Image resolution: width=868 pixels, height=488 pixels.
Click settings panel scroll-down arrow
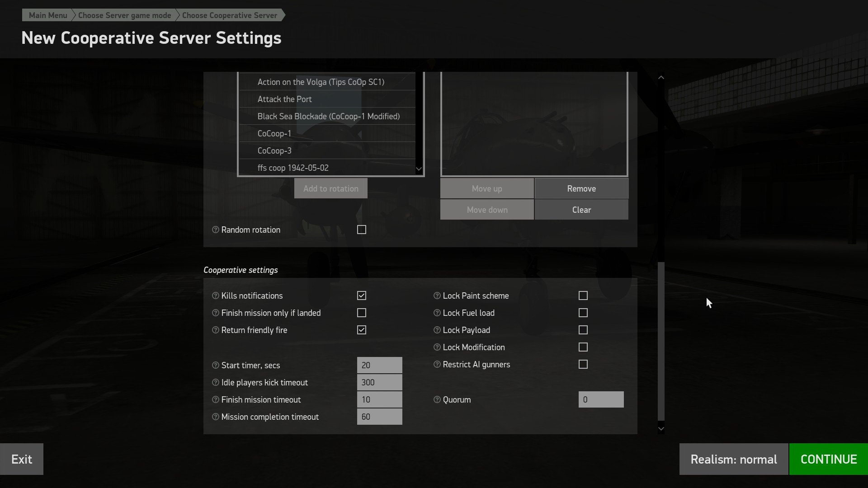661,428
